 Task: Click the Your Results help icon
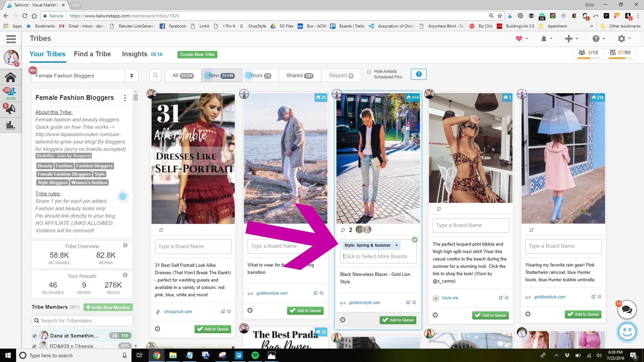tap(125, 275)
